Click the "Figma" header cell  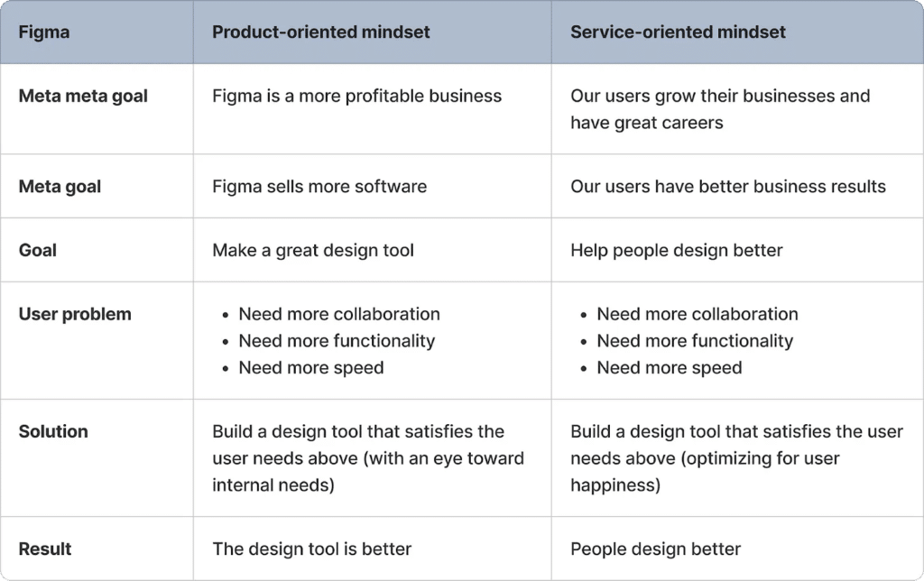pyautogui.click(x=44, y=32)
